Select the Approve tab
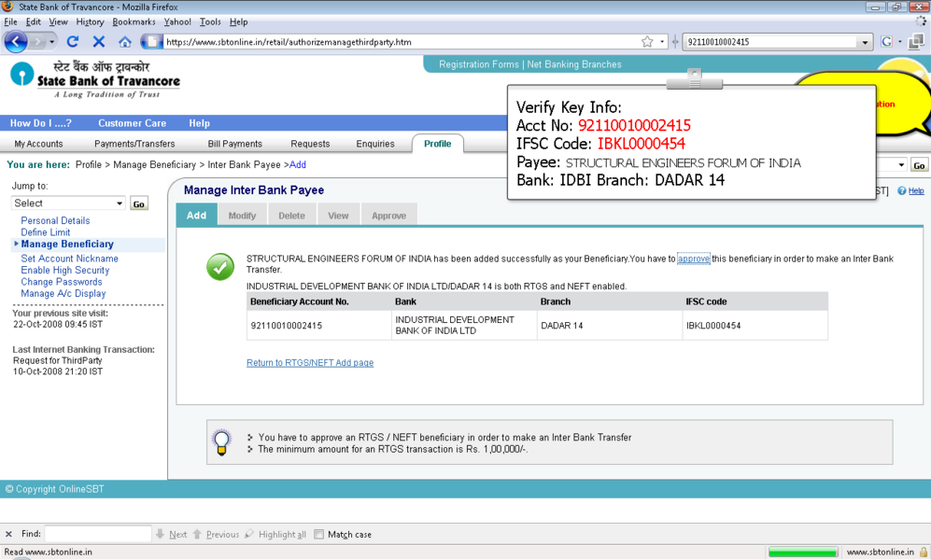Viewport: 931px width, 560px height. (388, 216)
